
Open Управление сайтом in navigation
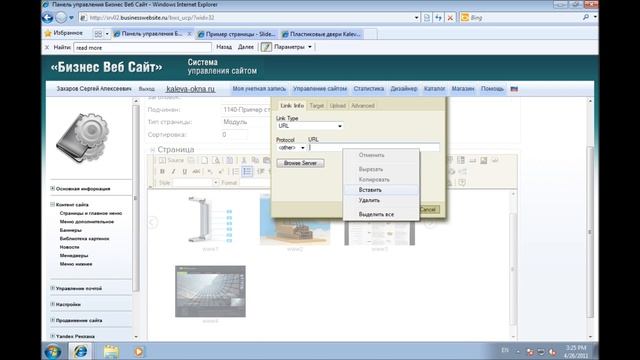tap(320, 89)
